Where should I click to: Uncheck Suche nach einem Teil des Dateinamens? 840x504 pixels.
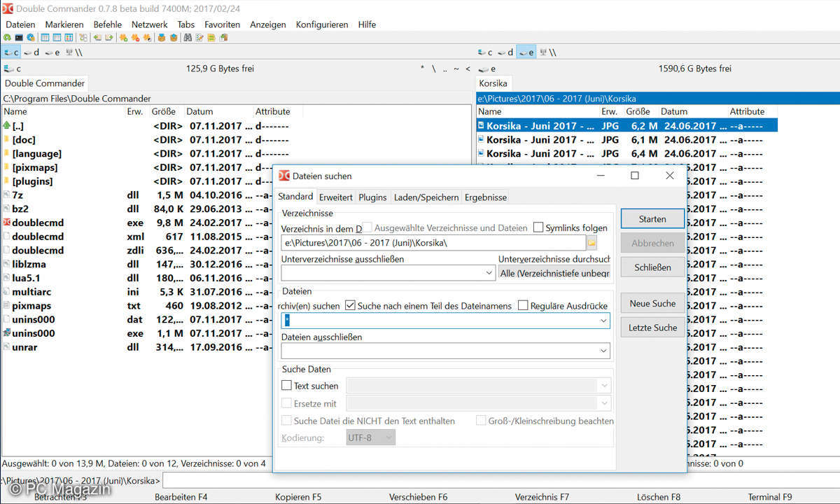pos(350,306)
